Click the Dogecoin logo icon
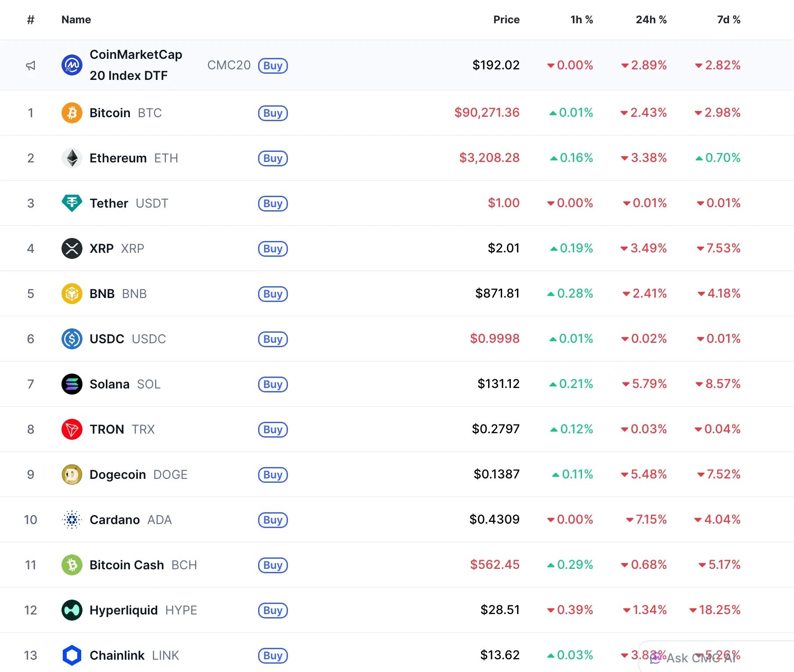Image resolution: width=794 pixels, height=672 pixels. point(72,474)
